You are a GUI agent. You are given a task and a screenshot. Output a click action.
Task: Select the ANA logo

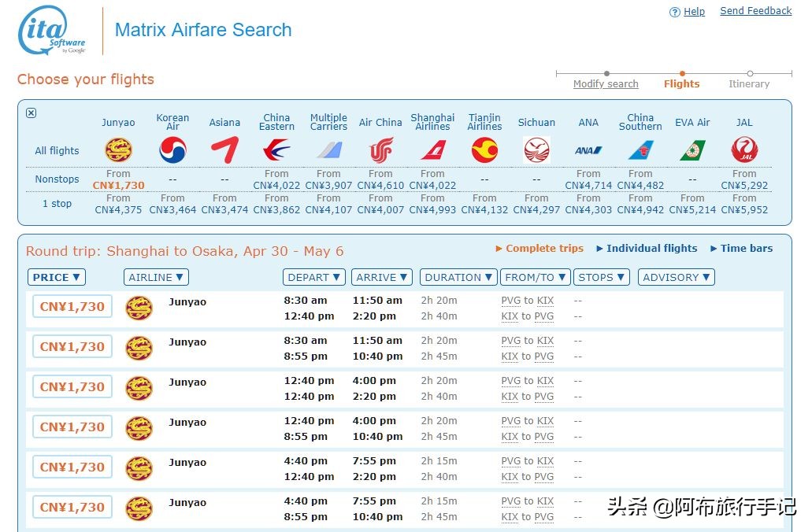point(588,150)
